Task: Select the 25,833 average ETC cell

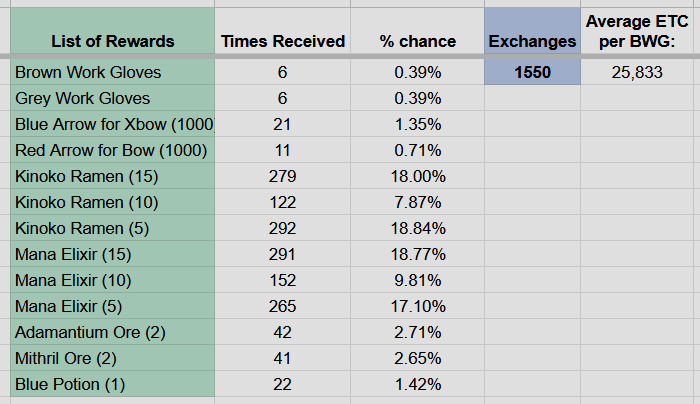Action: 639,73
